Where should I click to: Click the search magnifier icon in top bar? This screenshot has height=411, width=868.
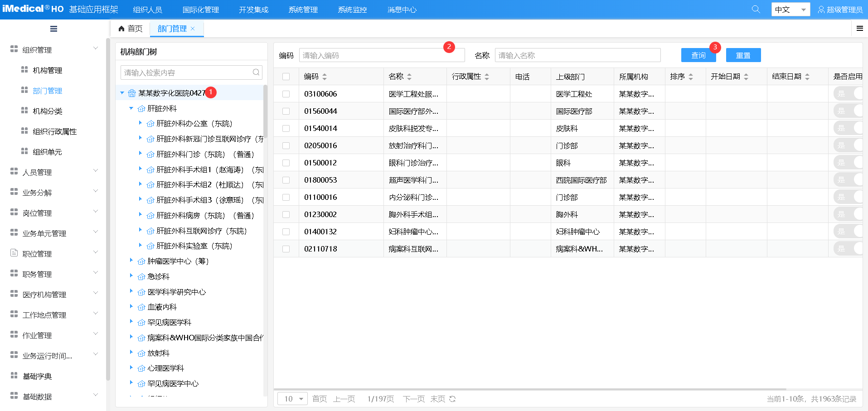tap(756, 9)
